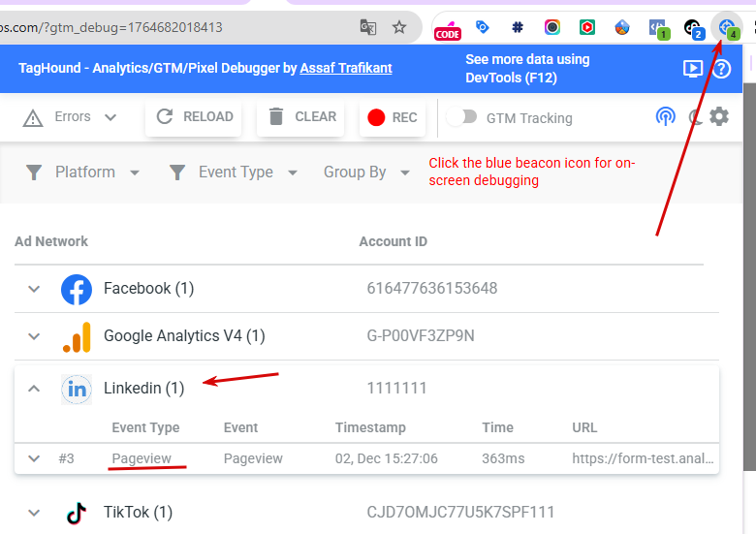Open the video tutorial play icon

tap(693, 69)
